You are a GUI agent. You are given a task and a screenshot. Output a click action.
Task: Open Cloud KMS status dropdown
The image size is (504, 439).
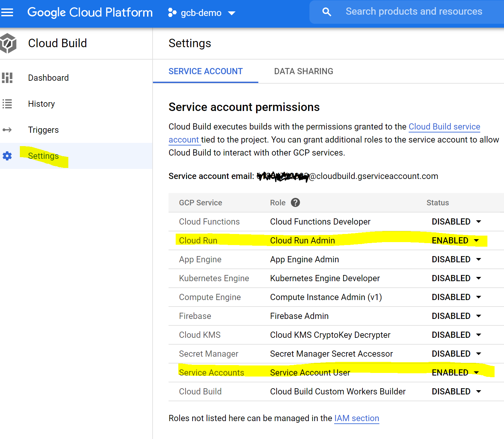pyautogui.click(x=456, y=335)
